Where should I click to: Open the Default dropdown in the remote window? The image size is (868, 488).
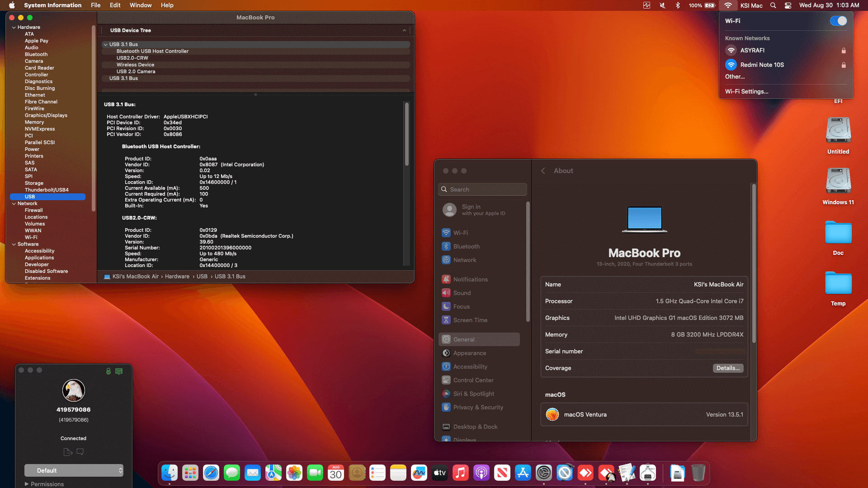pyautogui.click(x=74, y=470)
